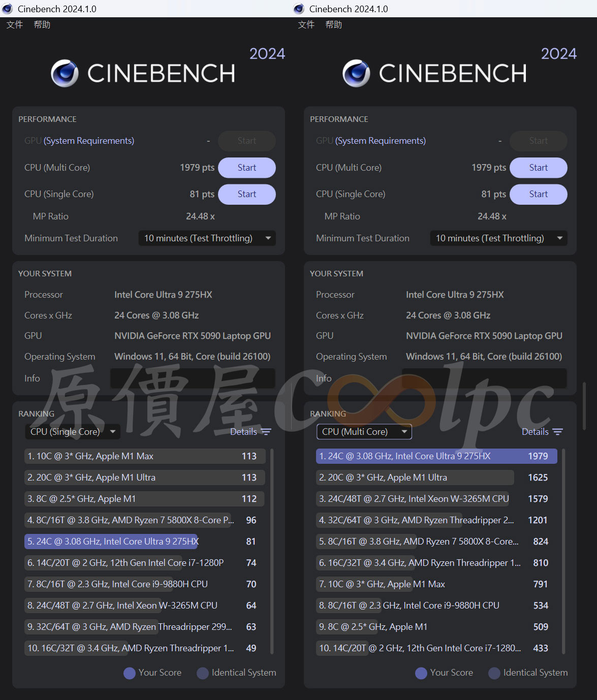Viewport: 597px width, 700px height.
Task: Select the Ryzen 7 5800X row scoring 824
Action: click(x=436, y=542)
